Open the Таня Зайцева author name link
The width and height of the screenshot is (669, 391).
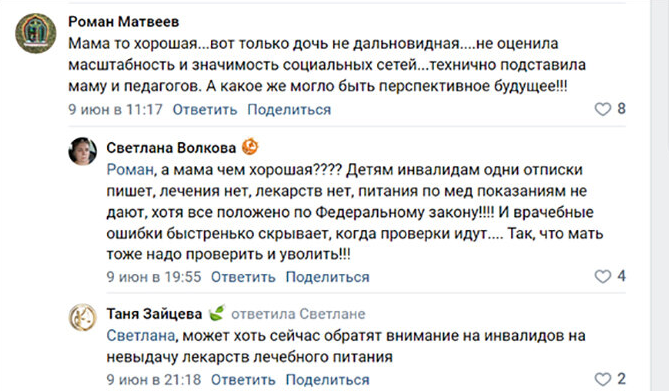tap(154, 314)
